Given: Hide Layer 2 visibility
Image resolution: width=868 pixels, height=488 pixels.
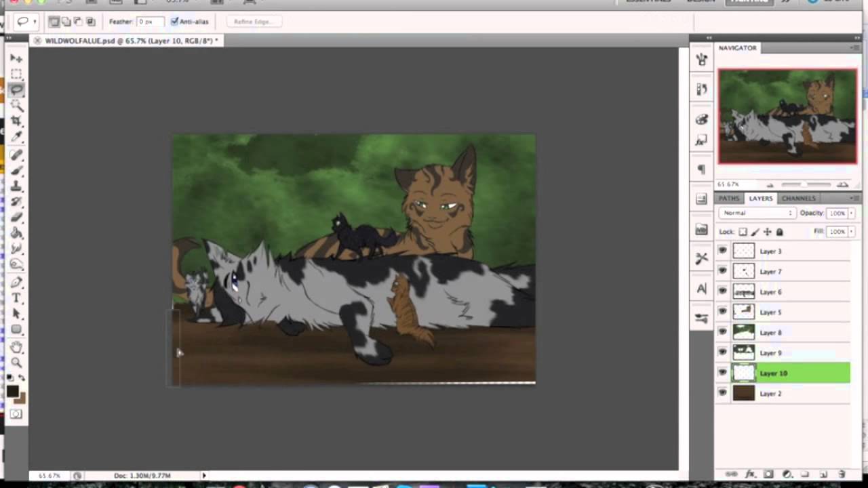Looking at the screenshot, I should click(x=722, y=393).
